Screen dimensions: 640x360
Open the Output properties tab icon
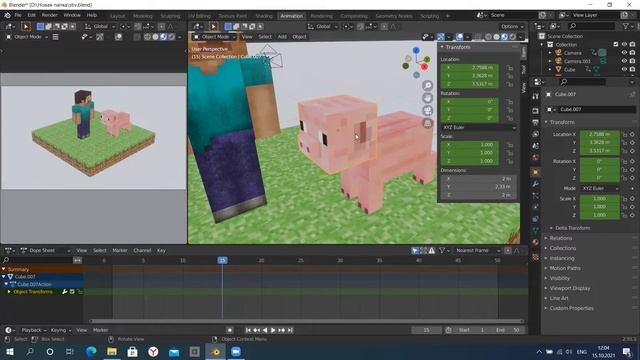(x=536, y=122)
